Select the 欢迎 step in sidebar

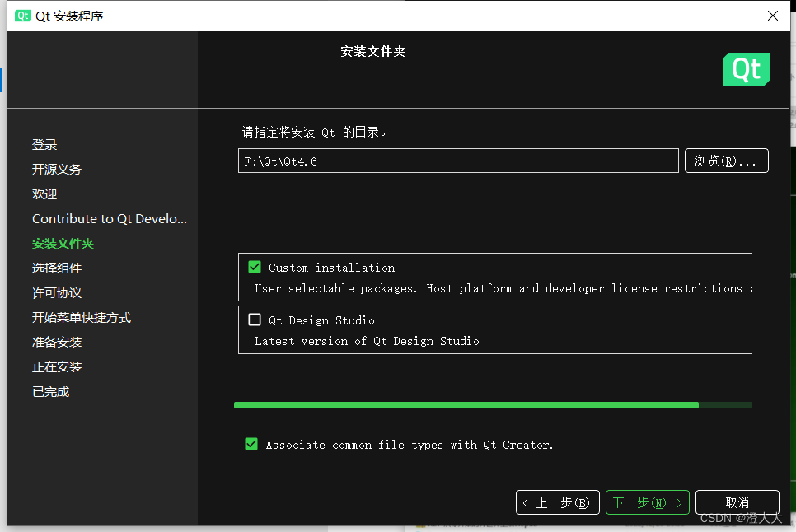[x=44, y=194]
